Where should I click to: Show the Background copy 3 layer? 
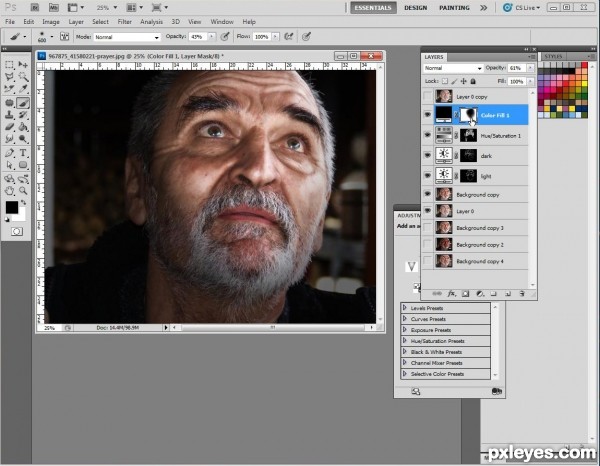427,228
